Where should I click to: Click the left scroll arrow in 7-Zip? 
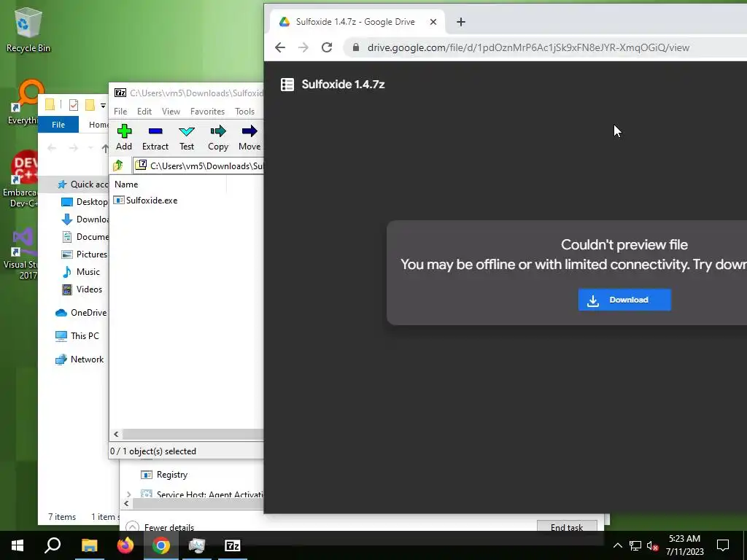(116, 435)
